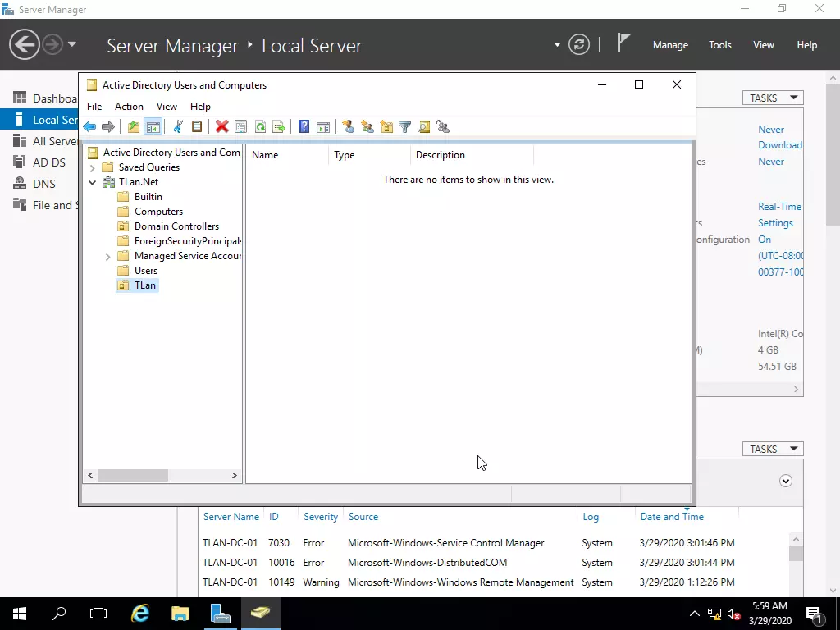The image size is (840, 630).
Task: Click the Export List icon
Action: click(x=279, y=127)
